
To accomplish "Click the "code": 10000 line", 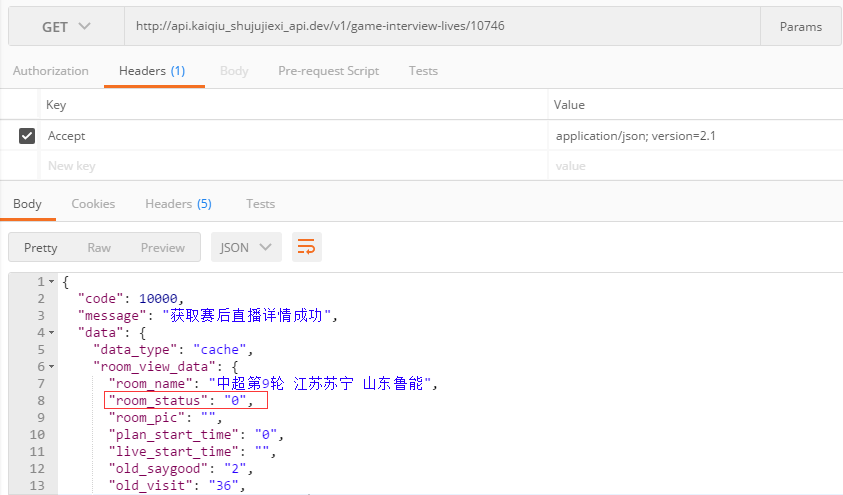I will pos(131,299).
